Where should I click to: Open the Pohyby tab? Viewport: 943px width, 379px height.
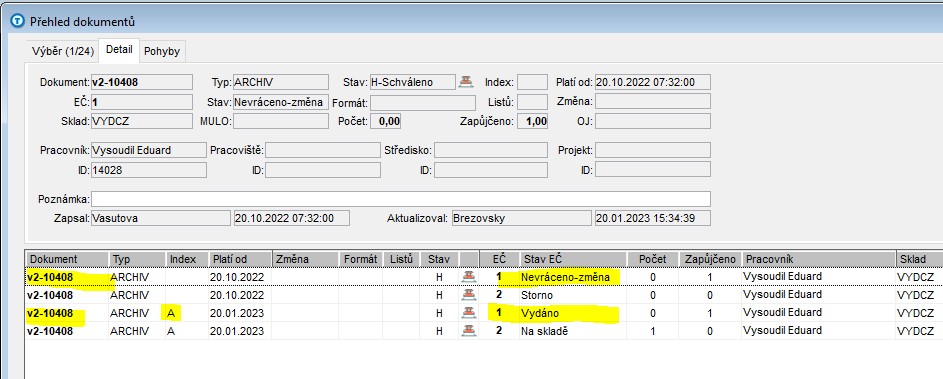point(162,51)
